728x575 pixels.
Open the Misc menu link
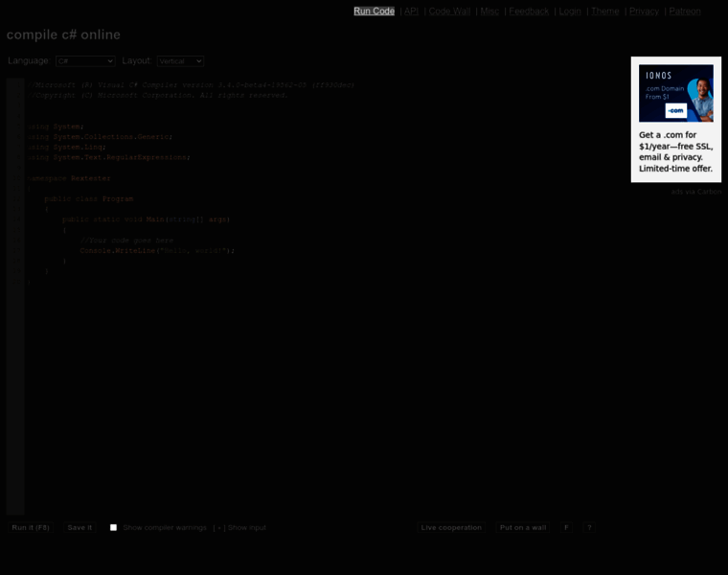pos(489,11)
